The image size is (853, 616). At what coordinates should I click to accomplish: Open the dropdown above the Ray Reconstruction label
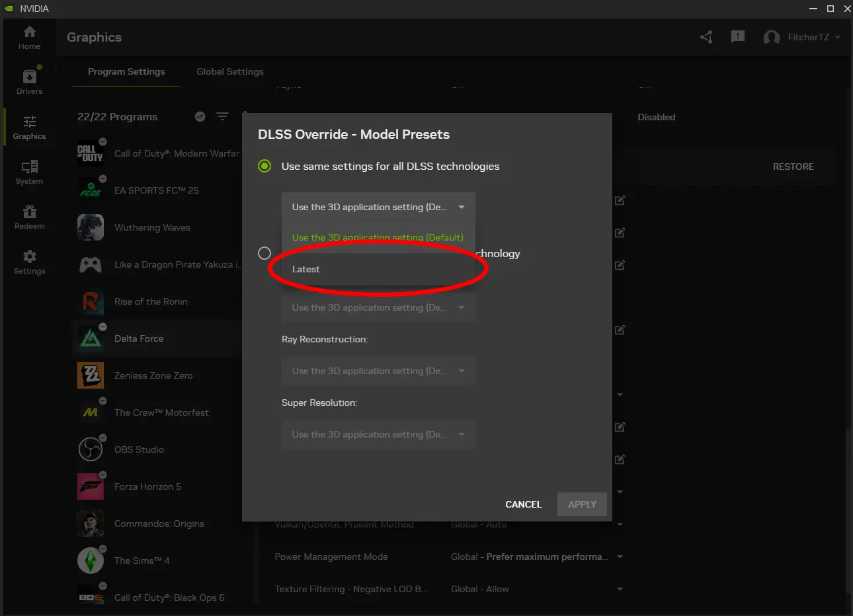click(378, 307)
